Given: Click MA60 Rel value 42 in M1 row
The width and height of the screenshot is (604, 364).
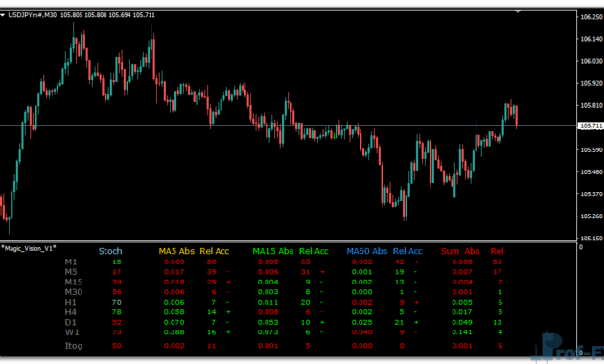Looking at the screenshot, I should [400, 262].
